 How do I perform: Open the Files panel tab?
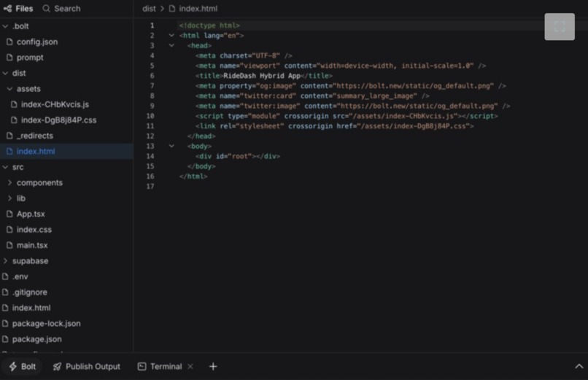tap(18, 8)
